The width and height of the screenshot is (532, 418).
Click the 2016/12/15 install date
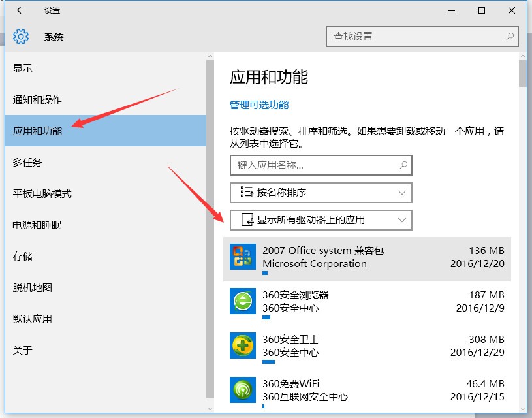tap(477, 396)
